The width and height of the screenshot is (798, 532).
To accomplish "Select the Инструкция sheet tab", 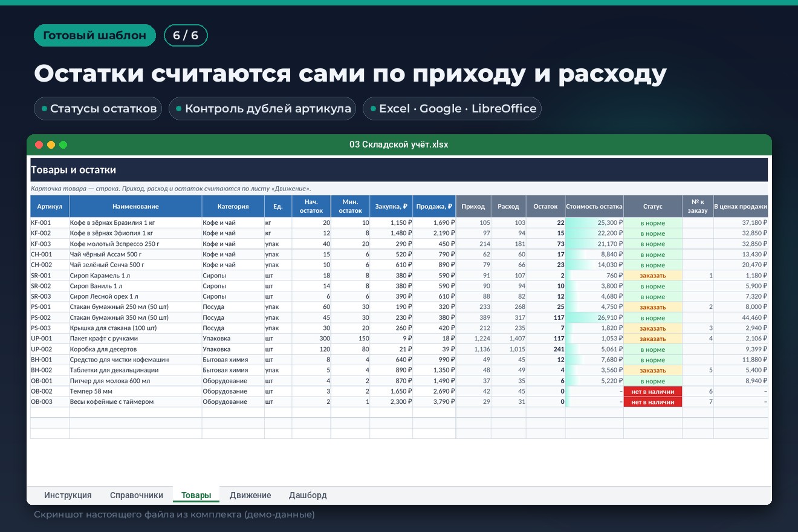I will (x=68, y=495).
